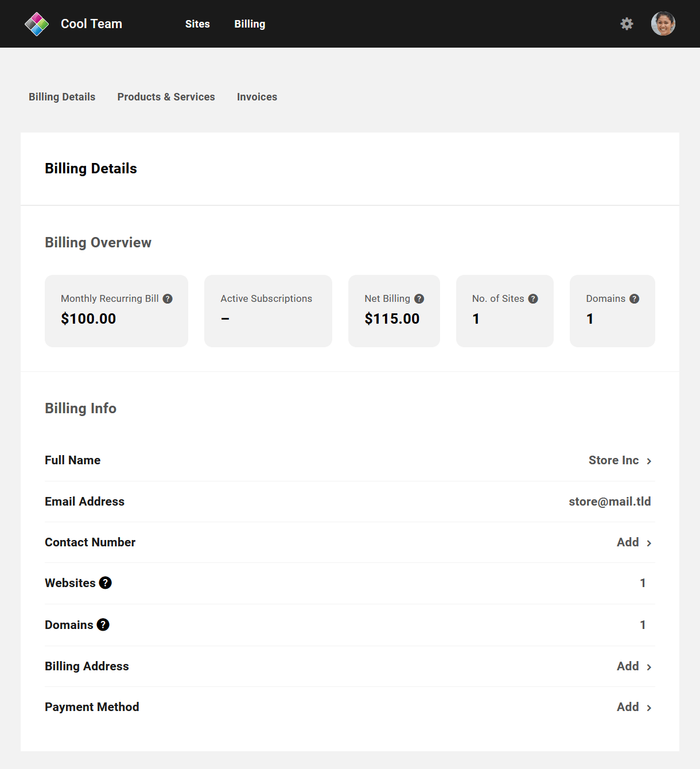700x769 pixels.
Task: Expand the Contact Number row chevron
Action: tap(649, 542)
